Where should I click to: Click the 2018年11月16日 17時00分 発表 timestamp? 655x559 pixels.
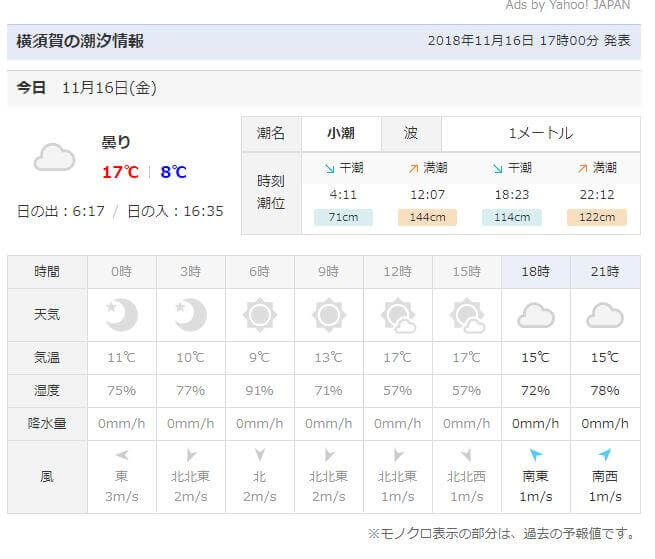point(529,41)
